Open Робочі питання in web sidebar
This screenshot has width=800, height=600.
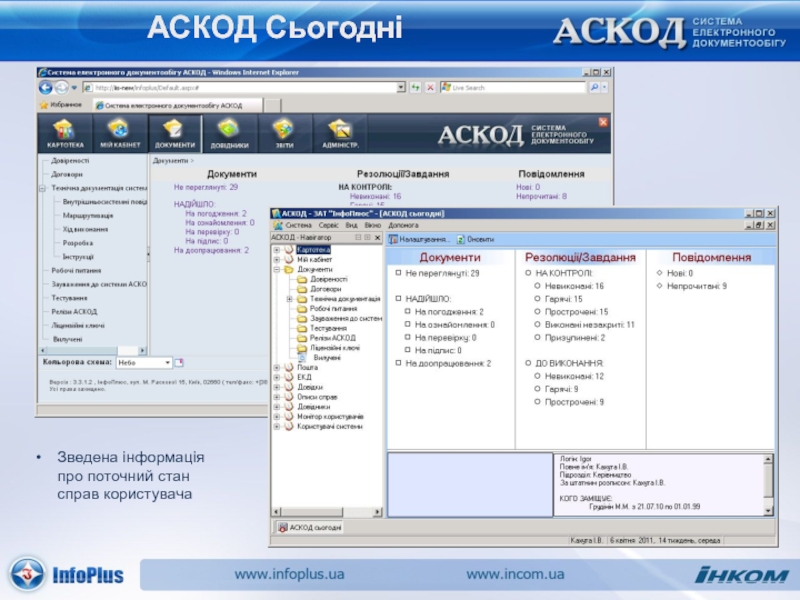(76, 271)
